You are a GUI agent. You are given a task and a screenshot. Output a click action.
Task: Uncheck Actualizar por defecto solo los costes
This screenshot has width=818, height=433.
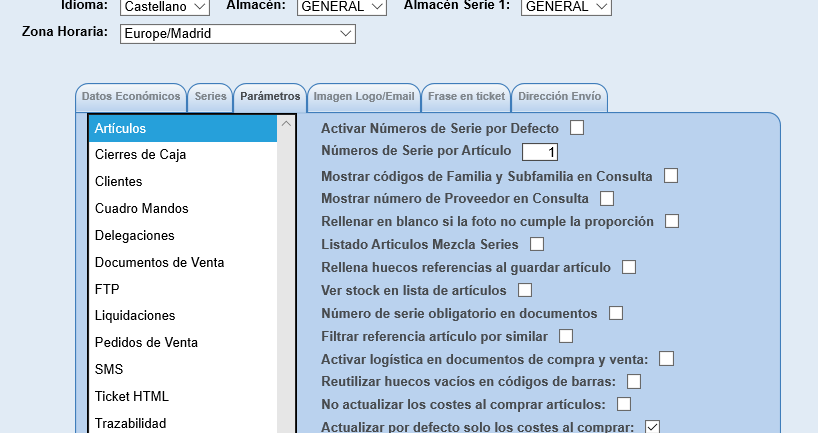click(x=652, y=427)
